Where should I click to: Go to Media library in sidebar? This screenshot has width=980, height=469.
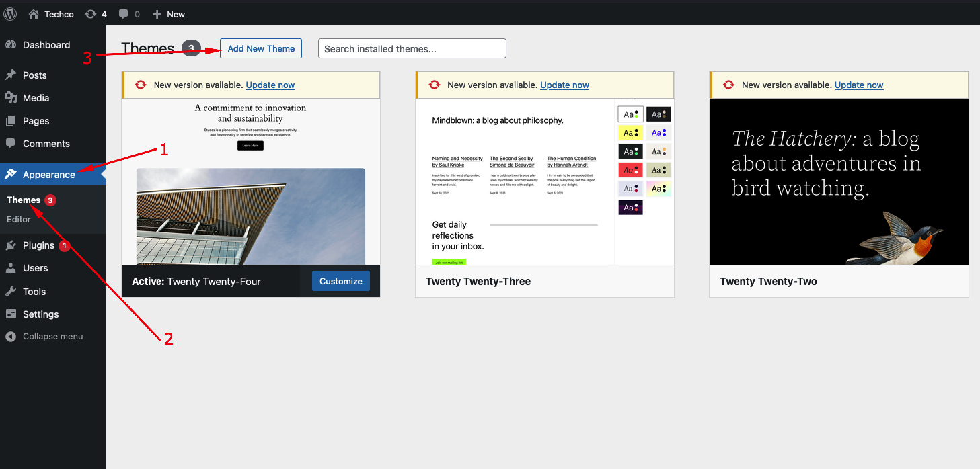[x=36, y=98]
